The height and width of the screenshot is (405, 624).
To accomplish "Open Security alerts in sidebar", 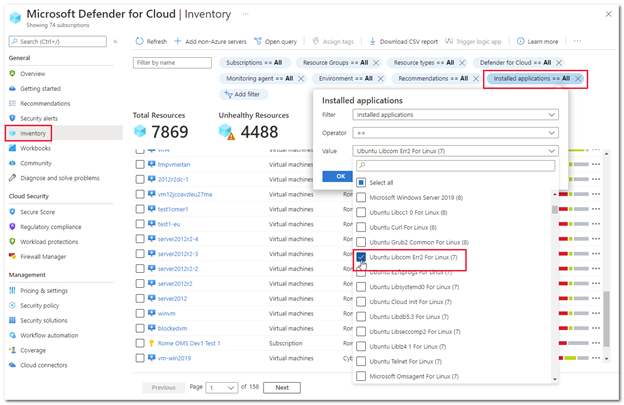I will (39, 119).
